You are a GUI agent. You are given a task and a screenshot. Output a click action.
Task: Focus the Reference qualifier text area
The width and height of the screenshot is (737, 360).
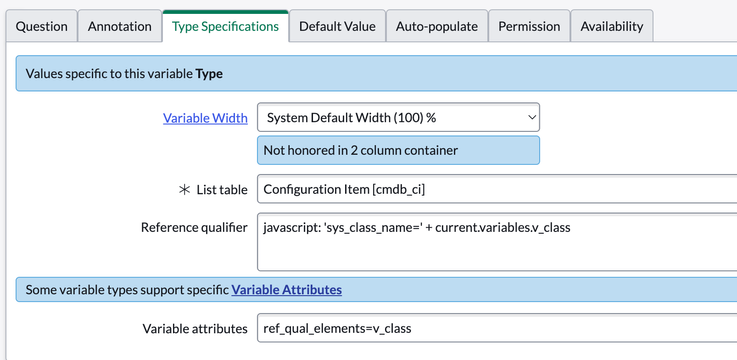pos(497,242)
